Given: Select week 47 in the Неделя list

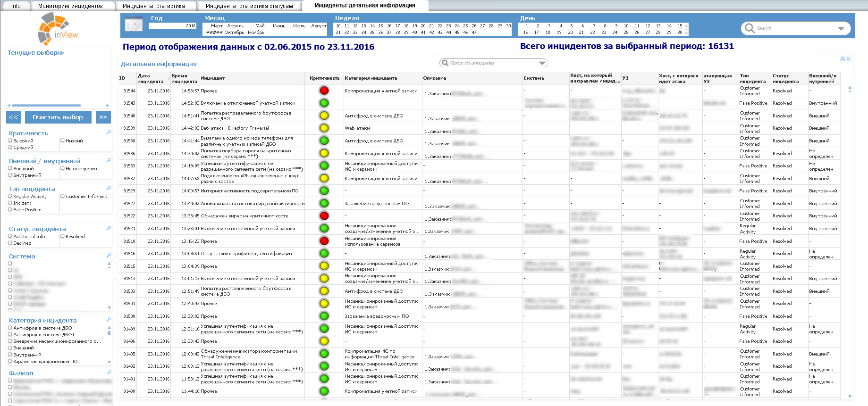Looking at the screenshot, I should pyautogui.click(x=474, y=33).
